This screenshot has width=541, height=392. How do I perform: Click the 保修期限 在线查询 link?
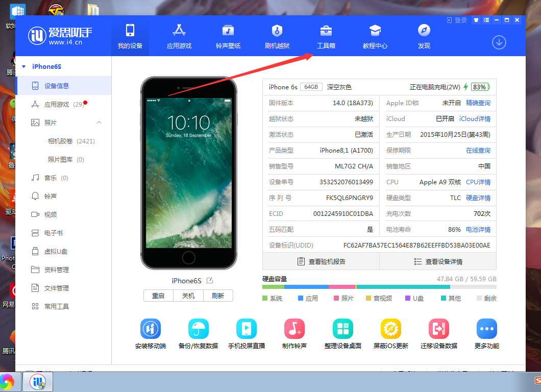coord(478,151)
